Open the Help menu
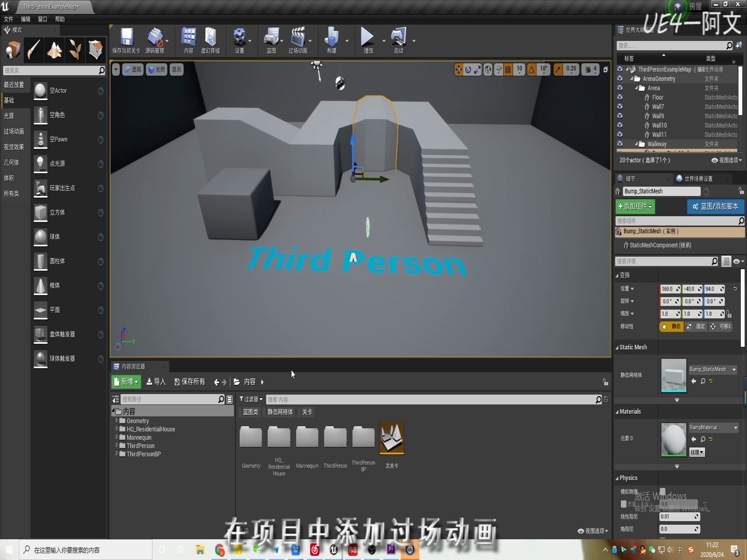Image resolution: width=747 pixels, height=560 pixels. click(60, 19)
